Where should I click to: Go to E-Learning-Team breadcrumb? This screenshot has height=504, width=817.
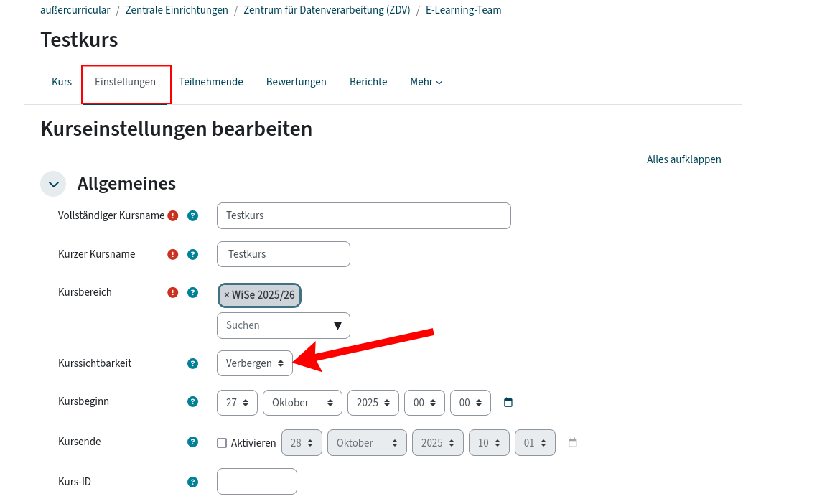coord(463,10)
